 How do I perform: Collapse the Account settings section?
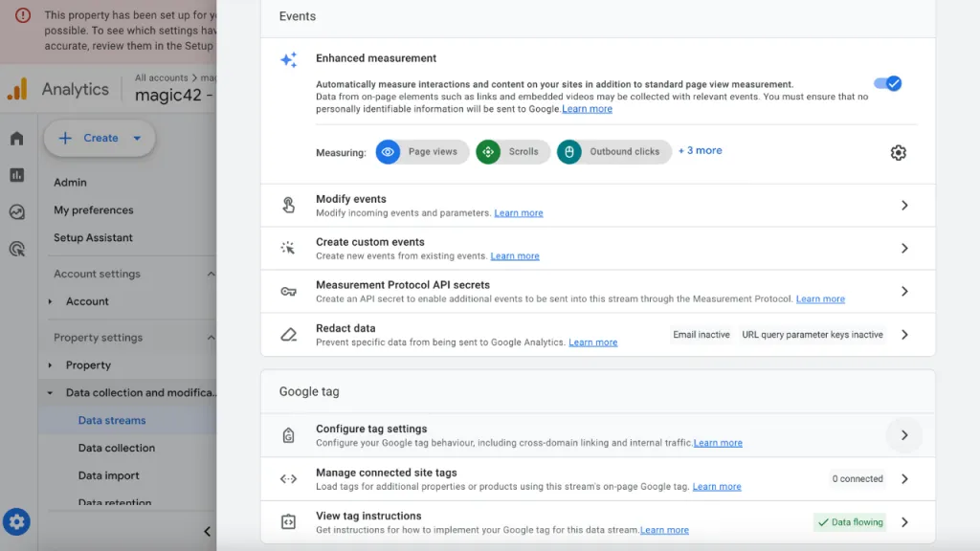click(211, 274)
